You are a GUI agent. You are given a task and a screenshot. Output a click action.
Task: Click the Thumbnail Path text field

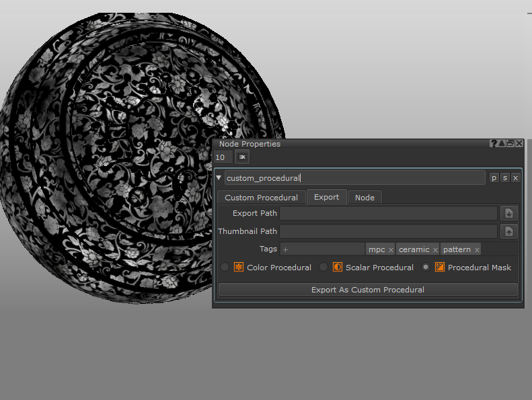pos(388,231)
